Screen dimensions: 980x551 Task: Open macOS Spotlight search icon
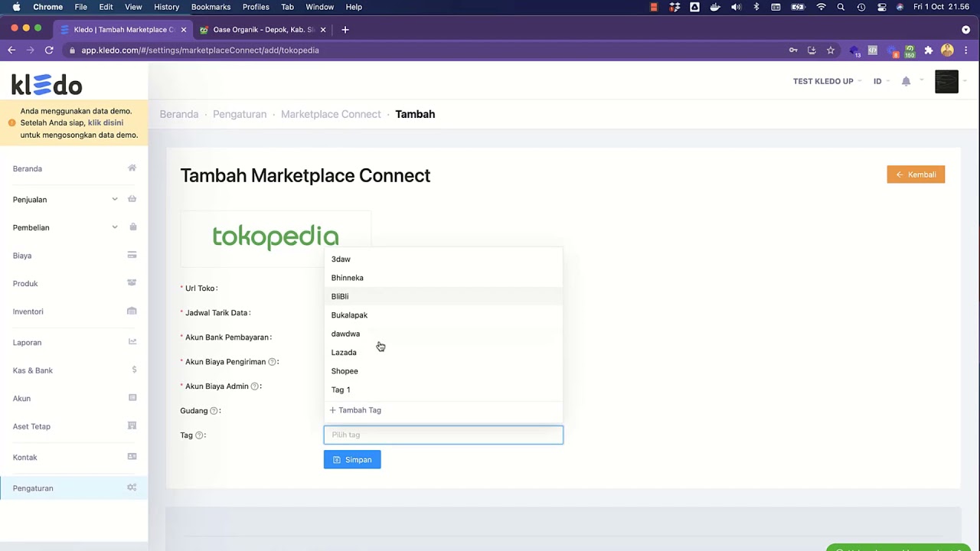tap(841, 7)
